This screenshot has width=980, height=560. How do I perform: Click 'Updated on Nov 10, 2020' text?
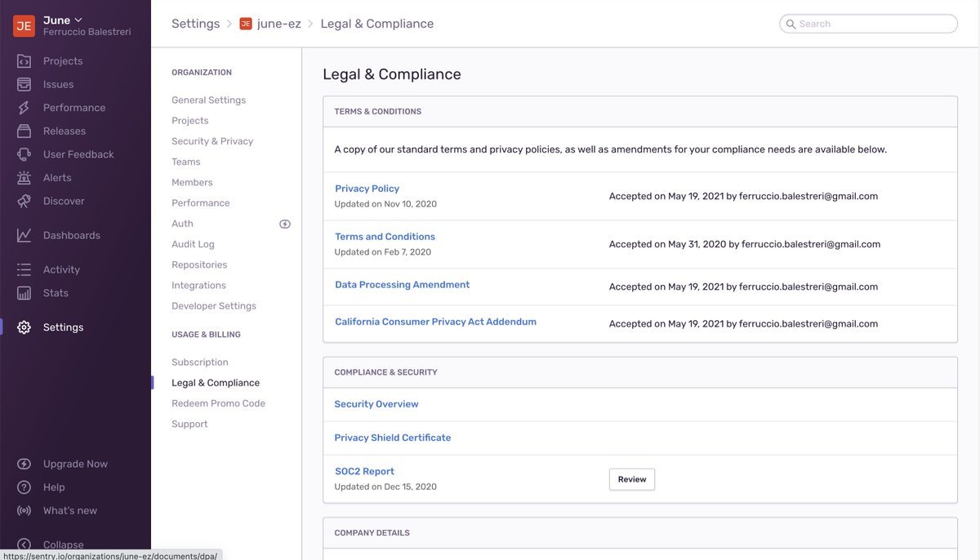(385, 204)
